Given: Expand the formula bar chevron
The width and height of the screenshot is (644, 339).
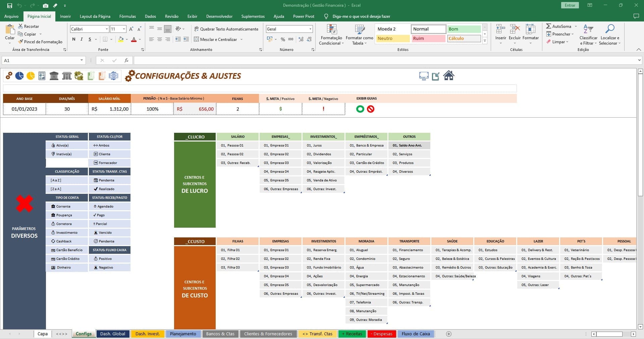Looking at the screenshot, I should click(639, 60).
